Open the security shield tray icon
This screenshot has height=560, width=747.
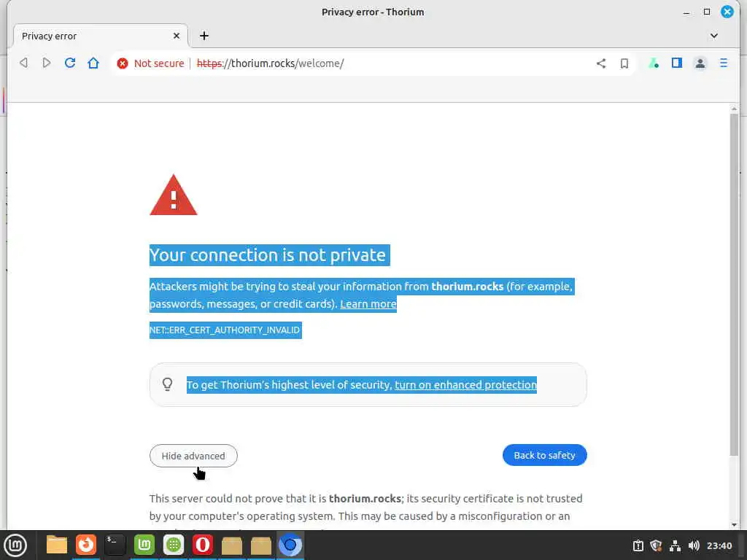point(656,545)
